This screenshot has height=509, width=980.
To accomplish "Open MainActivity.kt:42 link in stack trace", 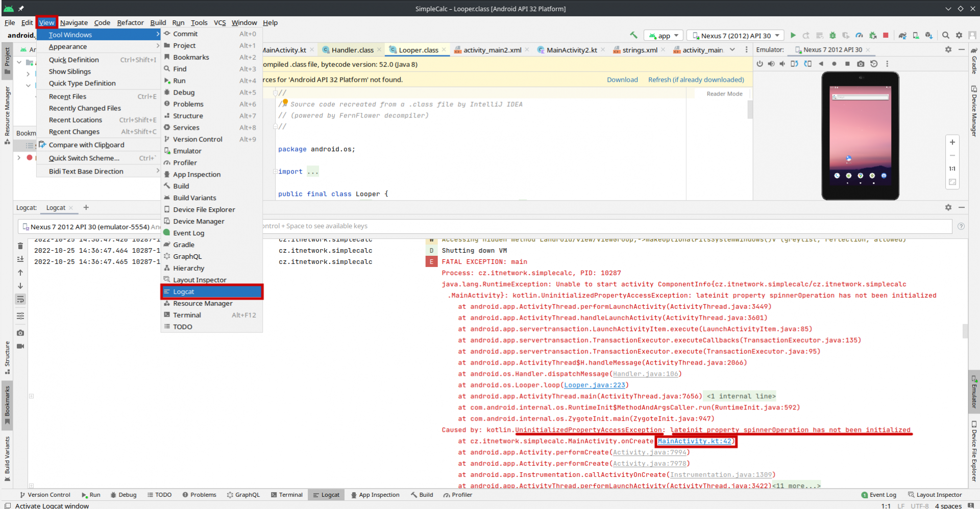I will (x=695, y=442).
